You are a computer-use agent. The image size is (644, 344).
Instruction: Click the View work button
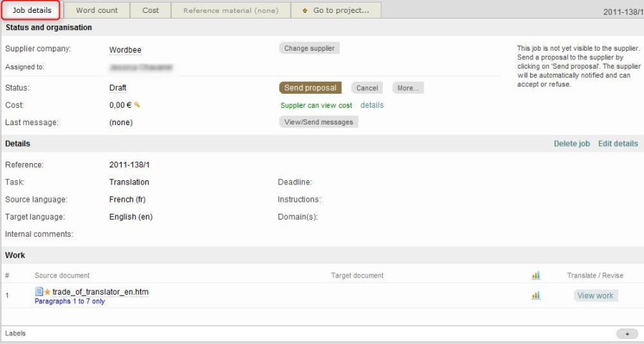point(595,295)
